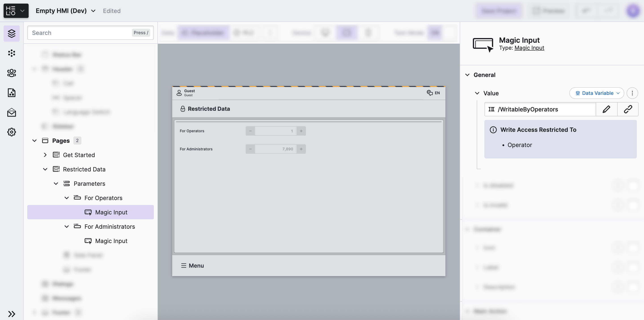This screenshot has width=644, height=320.
Task: Click the pencil edit icon for WritableByOperators
Action: pyautogui.click(x=606, y=109)
